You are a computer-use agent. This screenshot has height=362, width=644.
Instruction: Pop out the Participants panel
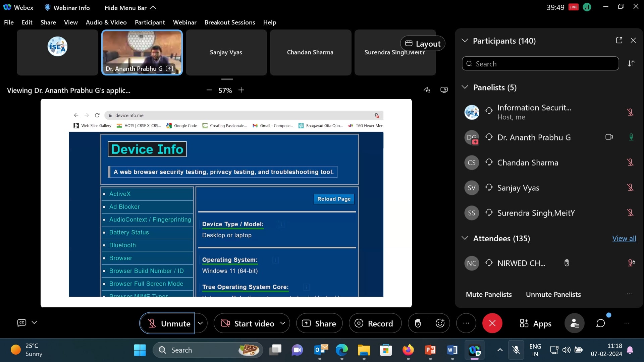pyautogui.click(x=619, y=40)
